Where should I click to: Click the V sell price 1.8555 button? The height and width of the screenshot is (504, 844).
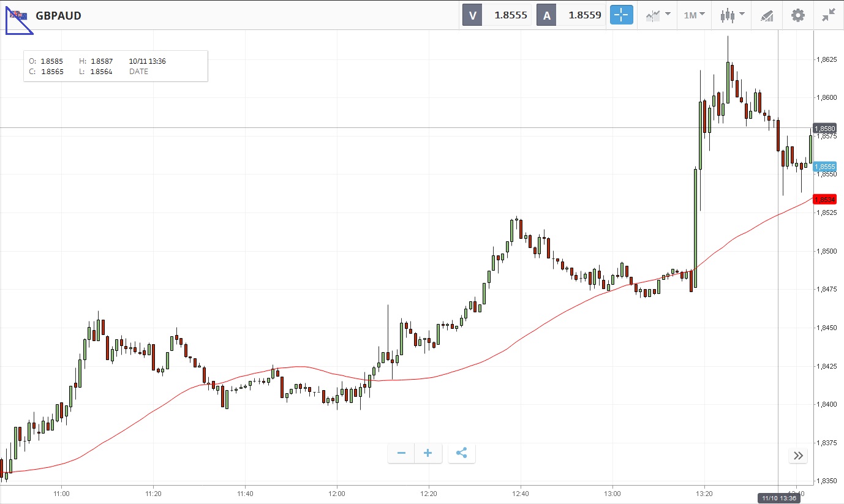(497, 15)
